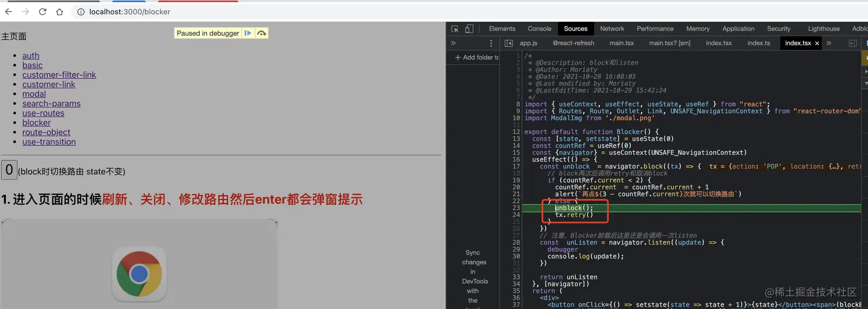Click the 主页面 heading text
868x309 pixels.
[14, 37]
